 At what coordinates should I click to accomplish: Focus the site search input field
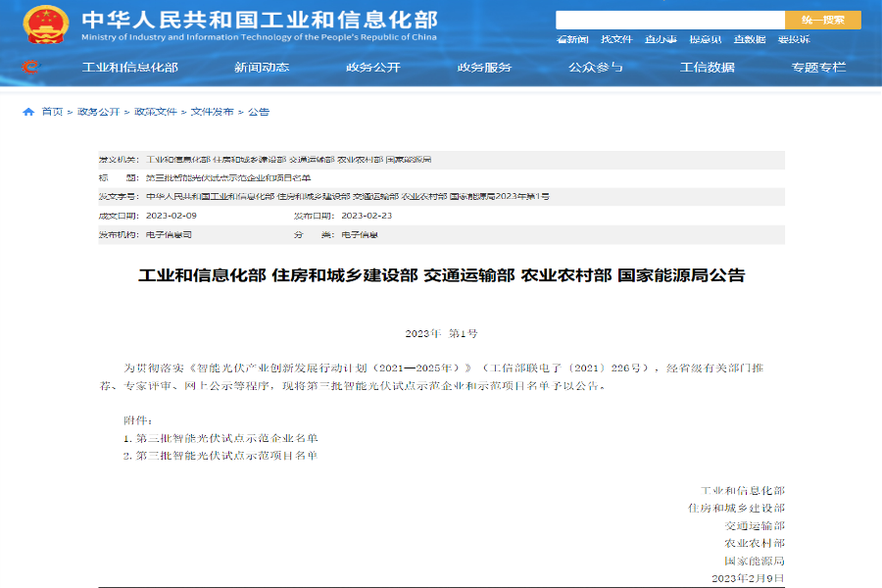(x=670, y=21)
